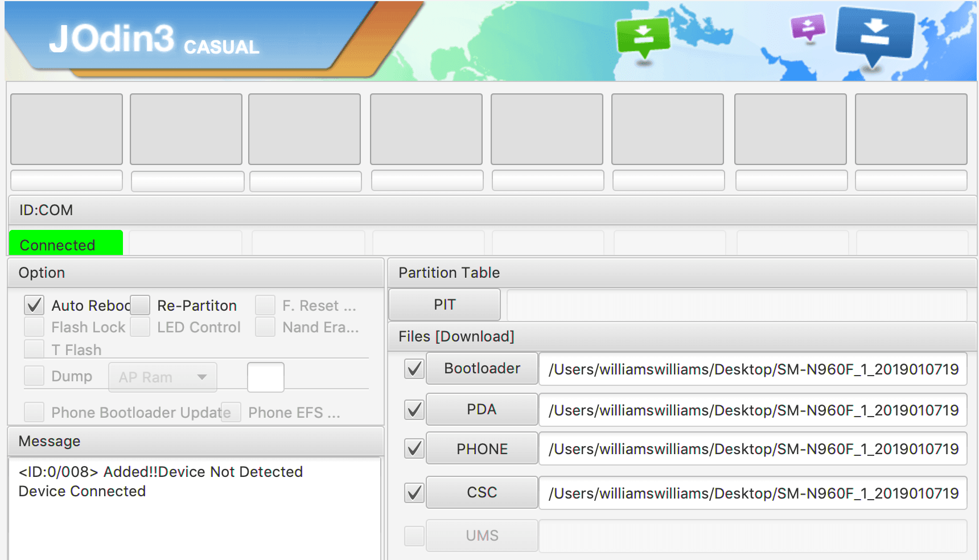Screen dimensions: 979x560
Task: Click 'Device Connected' message line
Action: [x=82, y=491]
